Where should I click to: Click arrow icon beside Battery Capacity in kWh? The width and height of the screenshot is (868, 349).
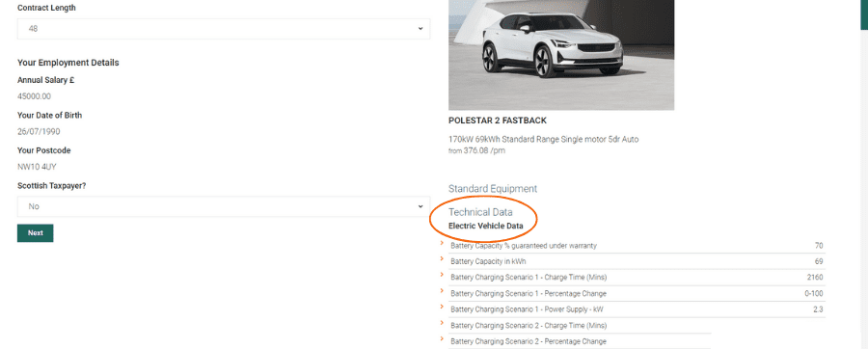pyautogui.click(x=442, y=258)
